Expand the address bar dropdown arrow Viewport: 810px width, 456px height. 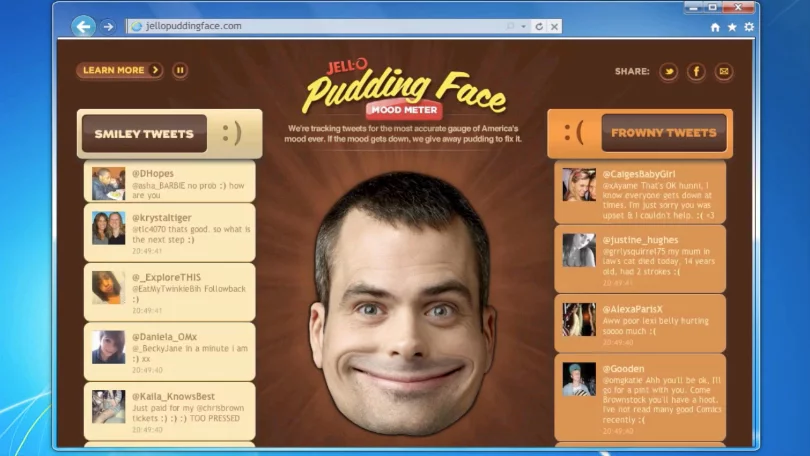point(525,26)
